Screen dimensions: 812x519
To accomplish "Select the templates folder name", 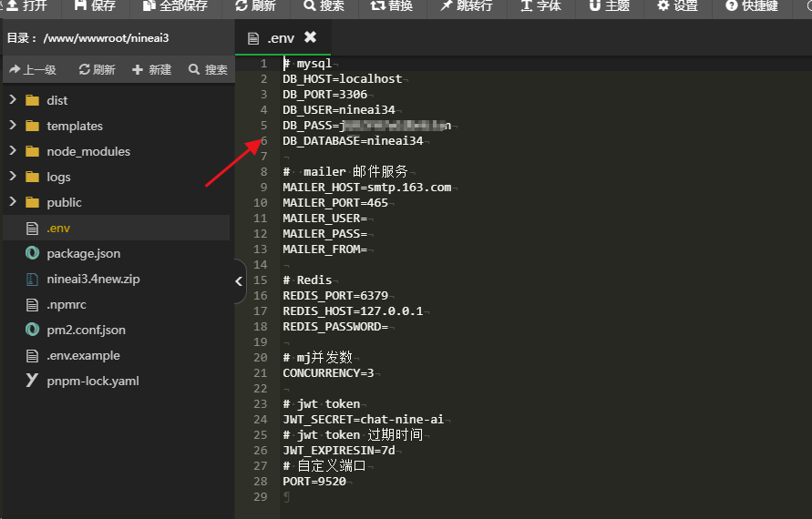I will (75, 126).
